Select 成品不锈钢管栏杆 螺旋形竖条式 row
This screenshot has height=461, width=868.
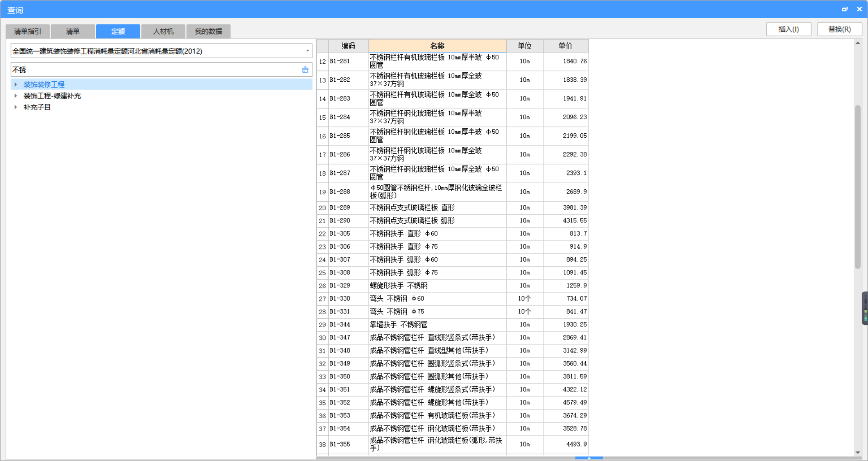[453, 390]
